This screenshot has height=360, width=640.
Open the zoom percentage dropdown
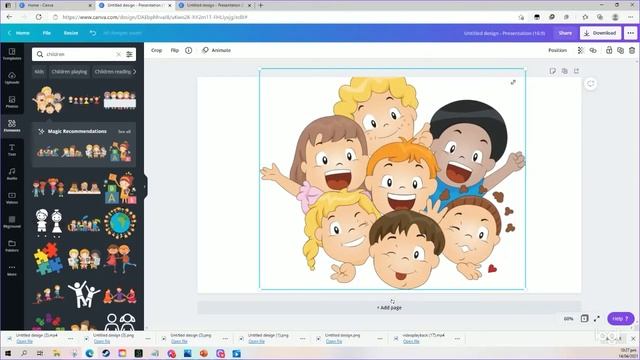[x=569, y=319]
